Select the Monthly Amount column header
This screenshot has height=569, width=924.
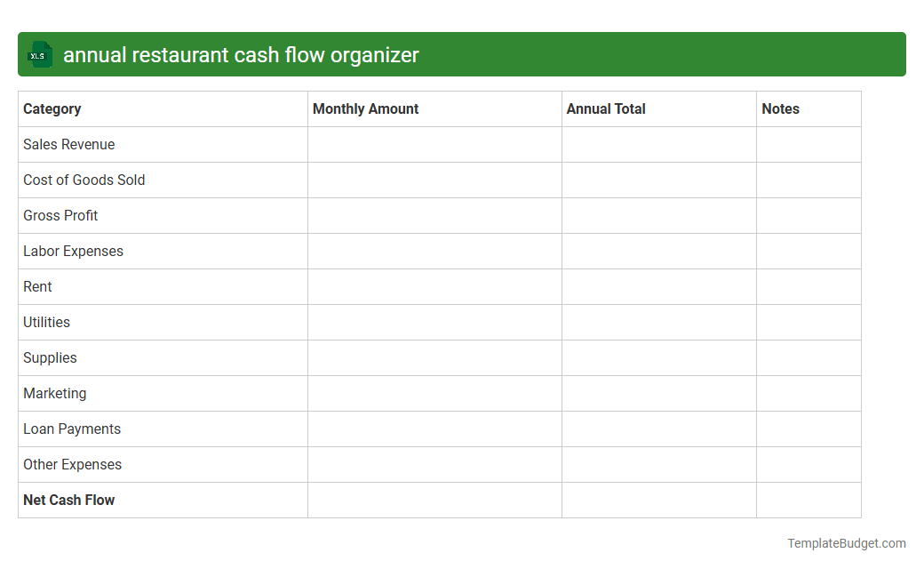pyautogui.click(x=365, y=108)
